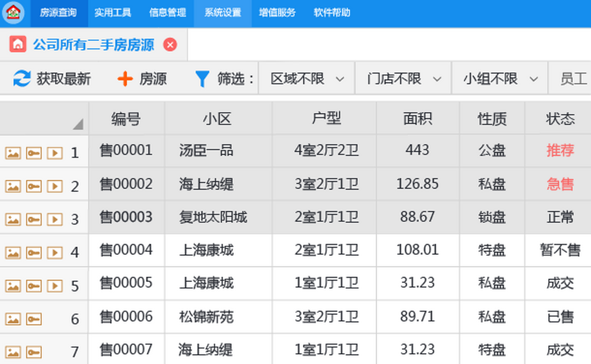Open the 房源查询 menu
The width and height of the screenshot is (591, 364).
pos(58,13)
